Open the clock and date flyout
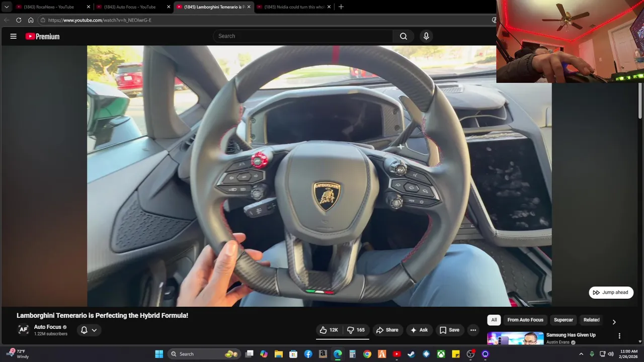The image size is (644, 362). click(629, 354)
